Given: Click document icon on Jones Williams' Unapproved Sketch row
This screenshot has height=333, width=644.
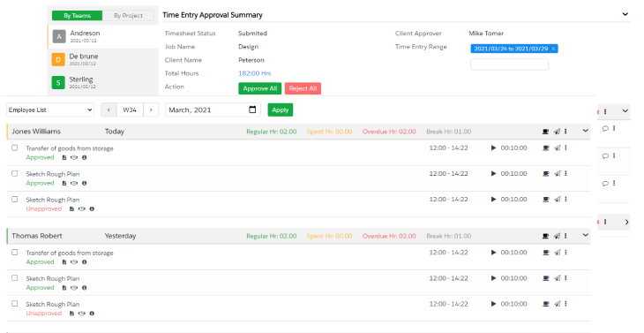Looking at the screenshot, I should click(x=71, y=209).
